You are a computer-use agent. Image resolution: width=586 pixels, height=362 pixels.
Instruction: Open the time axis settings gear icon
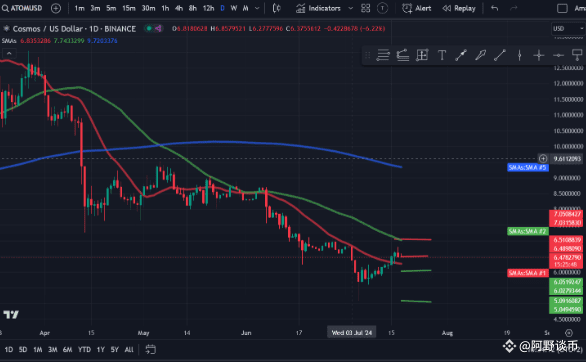[569, 332]
